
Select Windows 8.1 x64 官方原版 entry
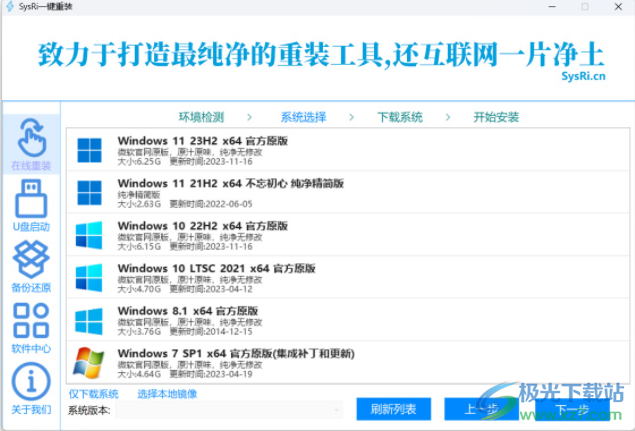pos(348,320)
